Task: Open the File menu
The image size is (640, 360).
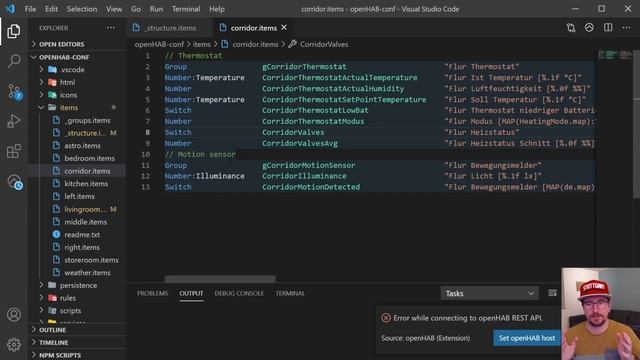Action: [x=30, y=9]
